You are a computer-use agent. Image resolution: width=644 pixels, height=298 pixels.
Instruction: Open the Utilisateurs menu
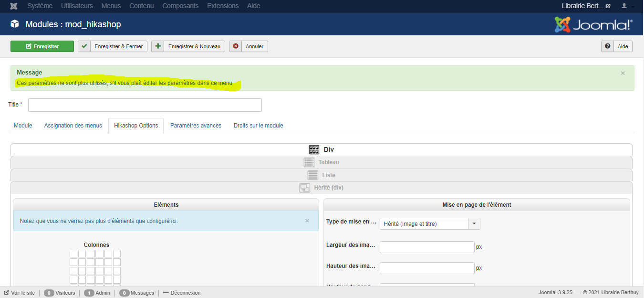tap(77, 6)
